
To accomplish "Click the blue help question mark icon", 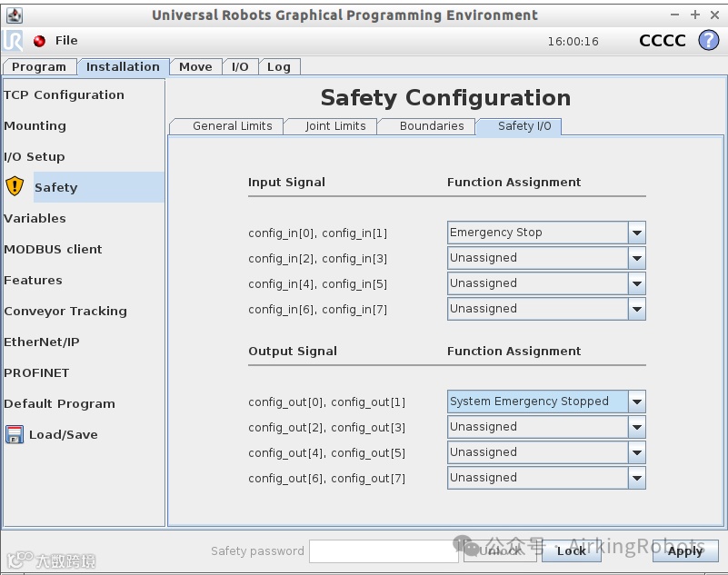I will coord(708,41).
